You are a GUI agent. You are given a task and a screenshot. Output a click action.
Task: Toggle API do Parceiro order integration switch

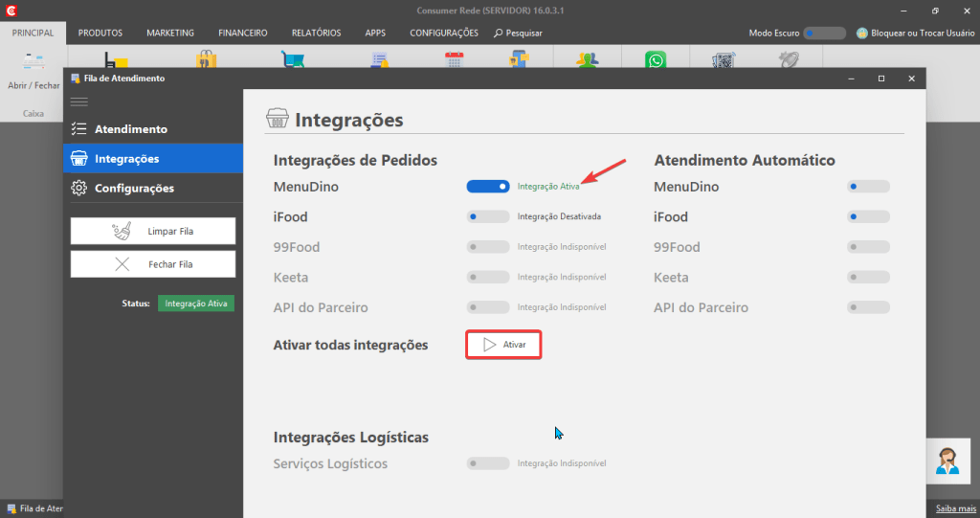click(488, 307)
